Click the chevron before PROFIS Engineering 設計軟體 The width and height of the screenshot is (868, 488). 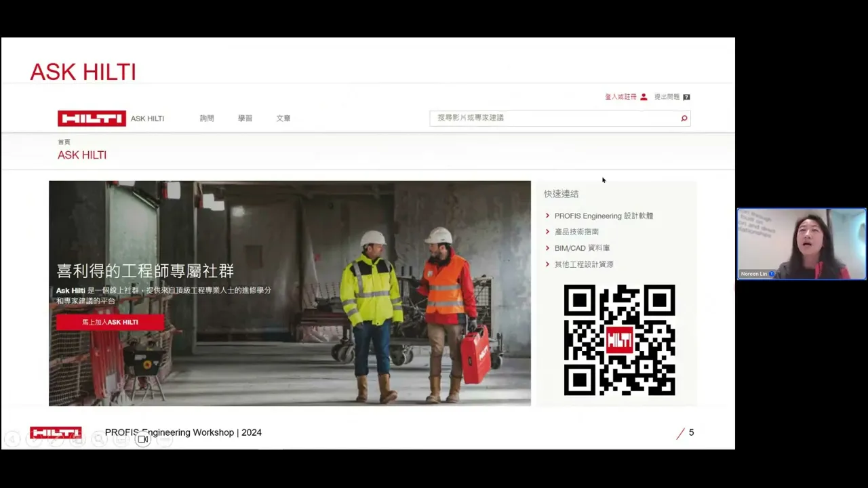[x=547, y=216]
